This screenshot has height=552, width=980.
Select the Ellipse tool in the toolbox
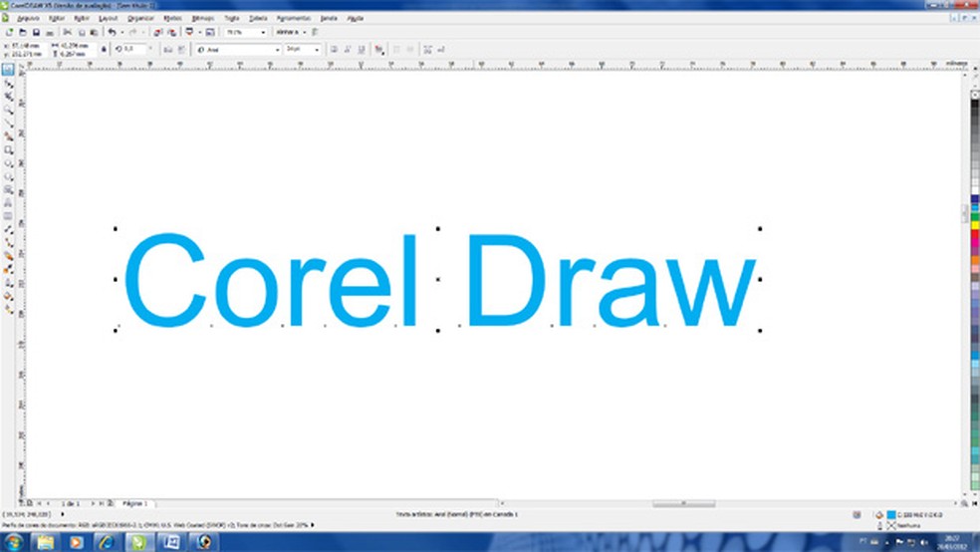pos(8,163)
